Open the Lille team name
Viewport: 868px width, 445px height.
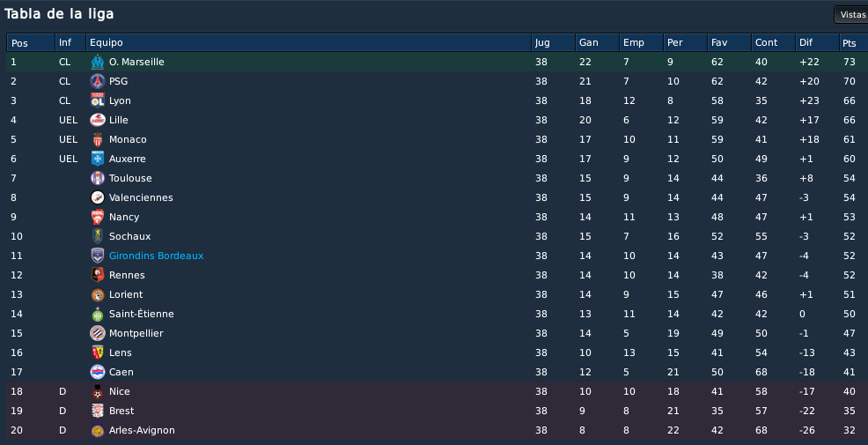(x=119, y=120)
